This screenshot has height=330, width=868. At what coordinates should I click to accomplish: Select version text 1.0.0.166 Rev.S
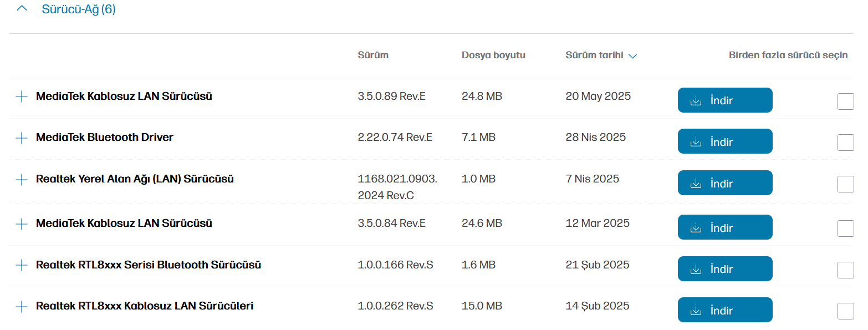pos(396,265)
